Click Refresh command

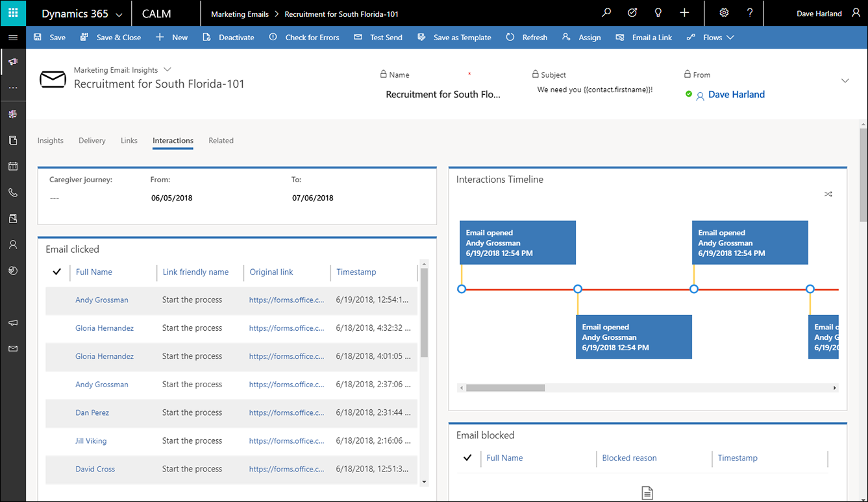coord(527,38)
